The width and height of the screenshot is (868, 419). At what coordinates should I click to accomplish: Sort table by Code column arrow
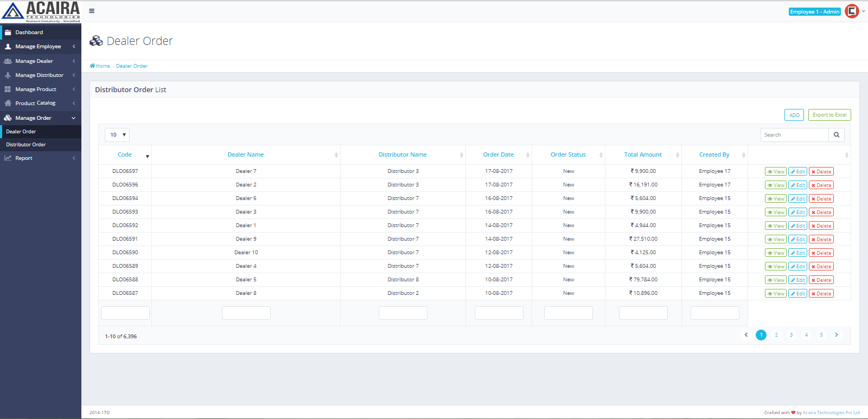click(x=147, y=156)
